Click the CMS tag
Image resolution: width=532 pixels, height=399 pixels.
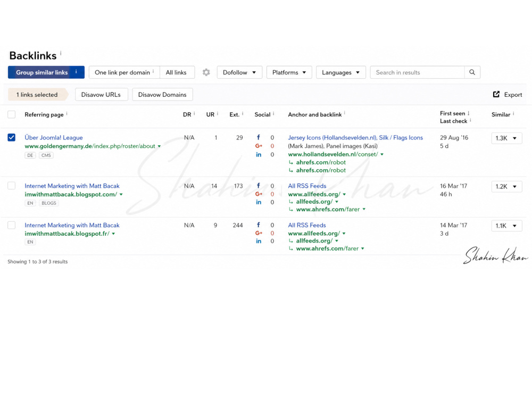click(46, 155)
